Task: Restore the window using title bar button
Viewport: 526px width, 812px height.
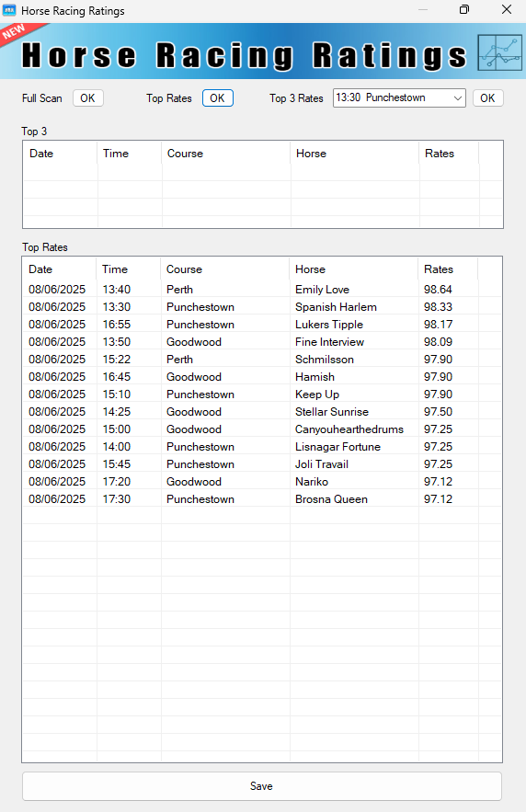Action: (464, 9)
